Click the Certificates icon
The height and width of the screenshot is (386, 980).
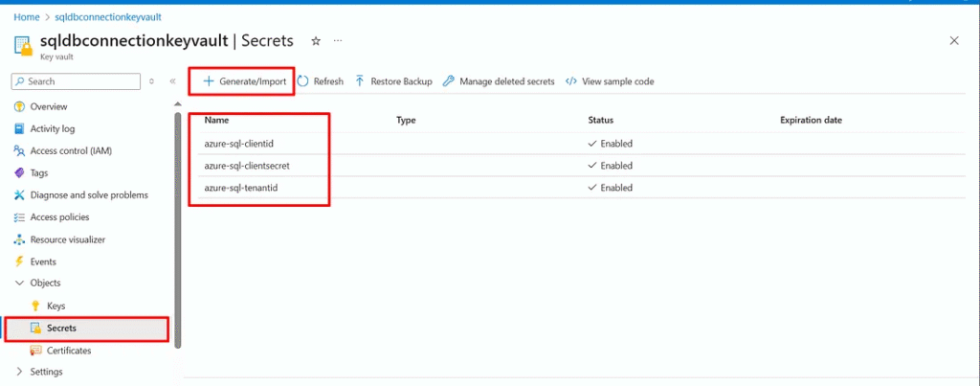click(35, 351)
